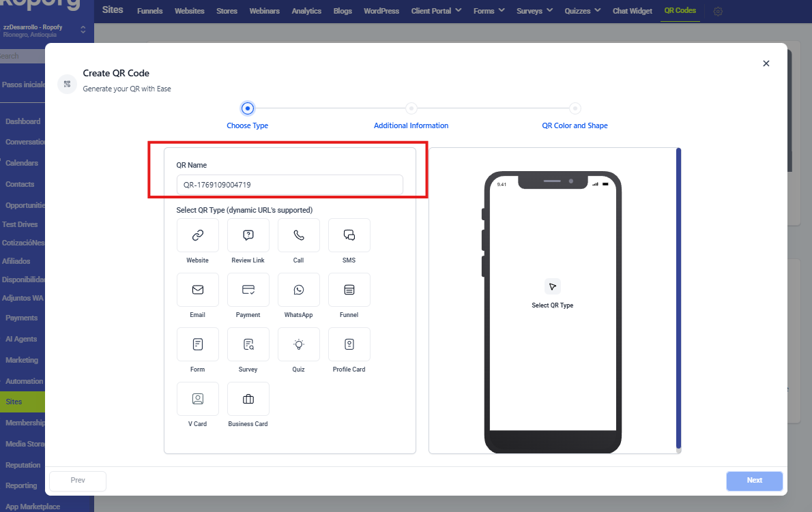Select the Business Card QR type
Viewport: 812px width, 512px height.
tap(248, 399)
